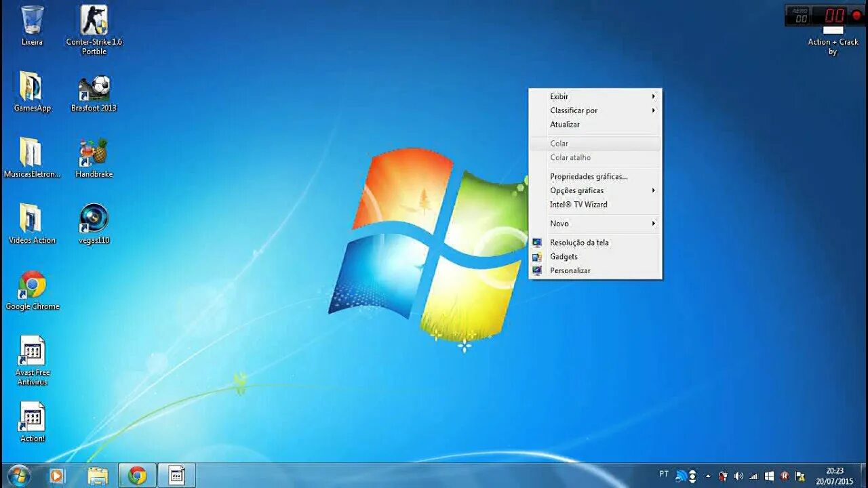Open the volume speaker tray icon

(x=738, y=476)
